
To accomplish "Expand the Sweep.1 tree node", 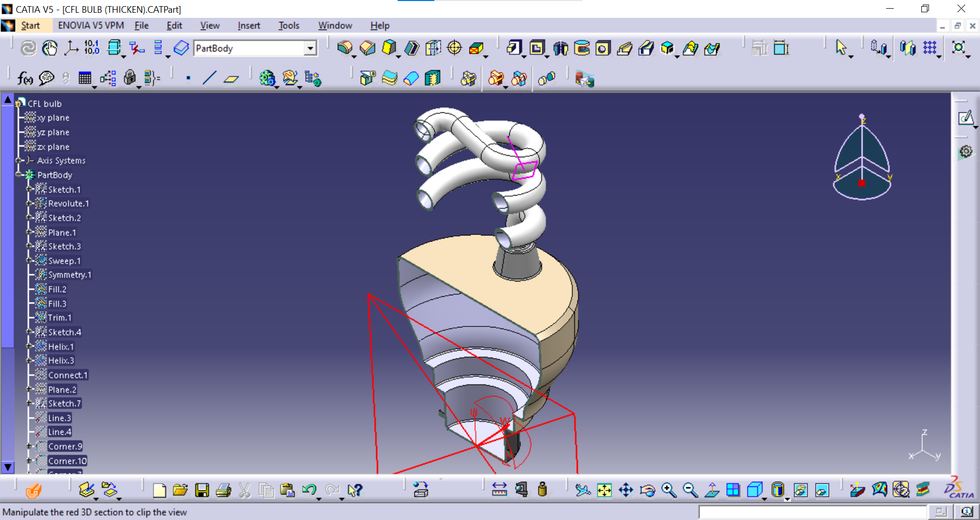I will pyautogui.click(x=29, y=261).
